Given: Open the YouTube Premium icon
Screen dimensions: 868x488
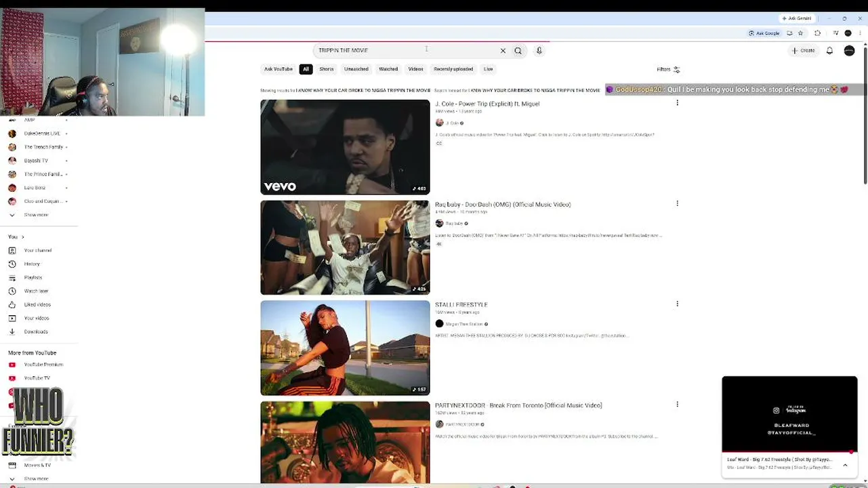Looking at the screenshot, I should point(12,365).
